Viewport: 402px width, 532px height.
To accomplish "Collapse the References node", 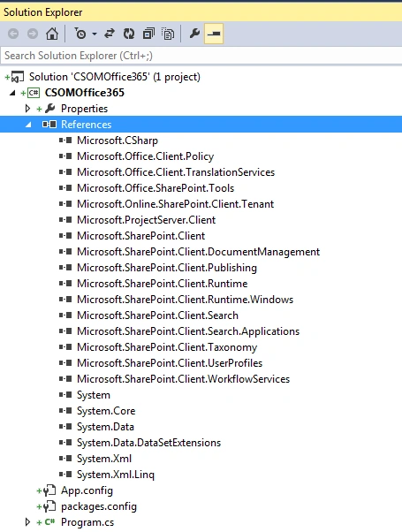I will point(28,125).
